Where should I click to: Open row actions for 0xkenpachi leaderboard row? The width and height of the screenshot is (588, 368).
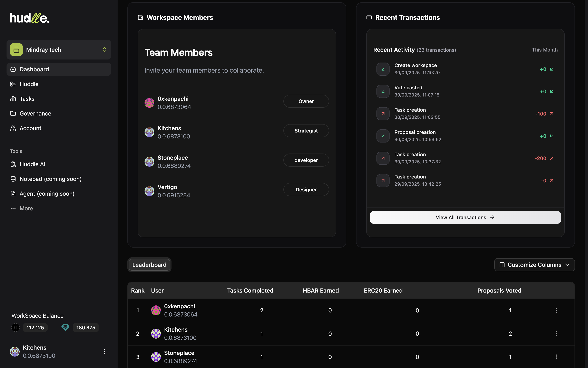click(556, 310)
